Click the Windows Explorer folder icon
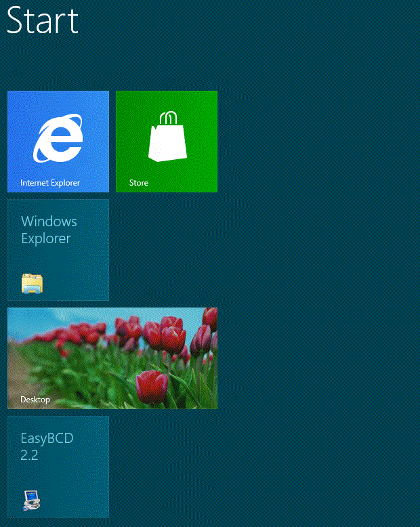This screenshot has width=420, height=527. [32, 283]
